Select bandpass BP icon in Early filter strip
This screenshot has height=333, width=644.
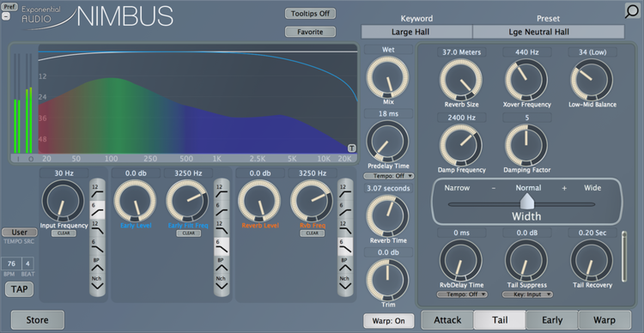221,265
